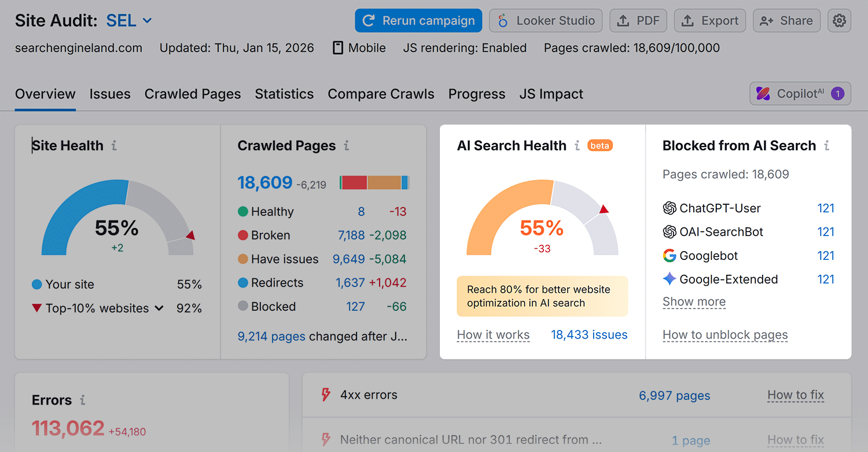Click the Broken pages count 7,188
Screen dimensions: 868x452
coord(351,236)
